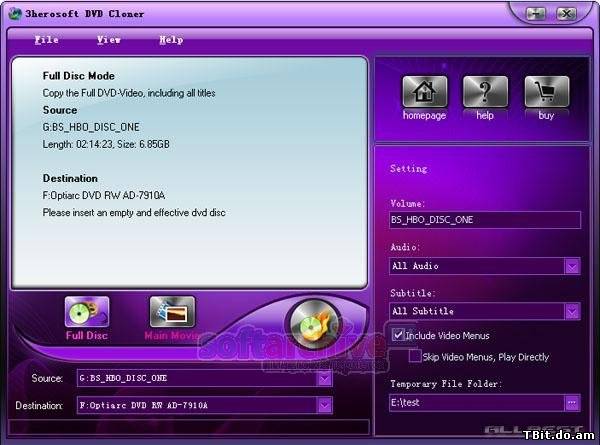Click the Main Movie label

(171, 336)
